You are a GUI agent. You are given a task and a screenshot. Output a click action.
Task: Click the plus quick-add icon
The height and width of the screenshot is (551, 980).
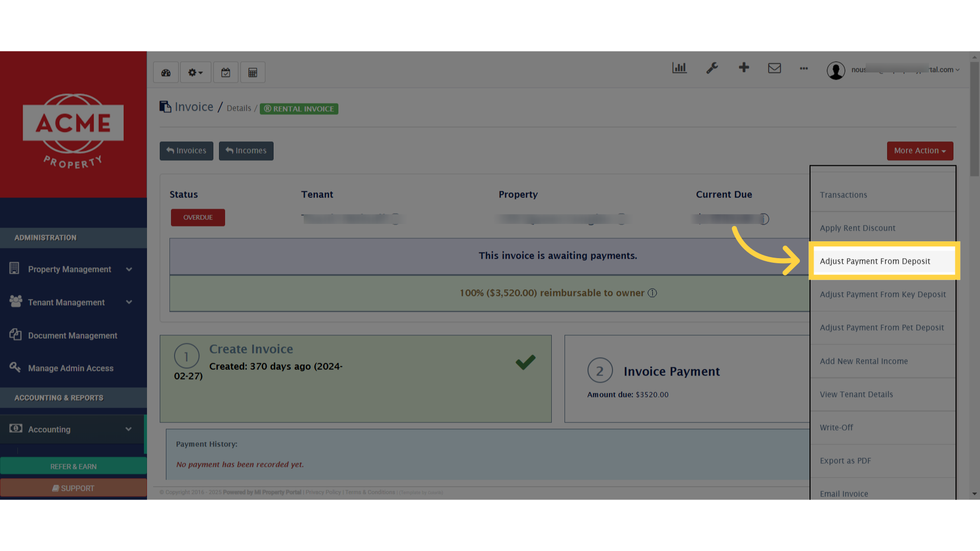pos(744,68)
